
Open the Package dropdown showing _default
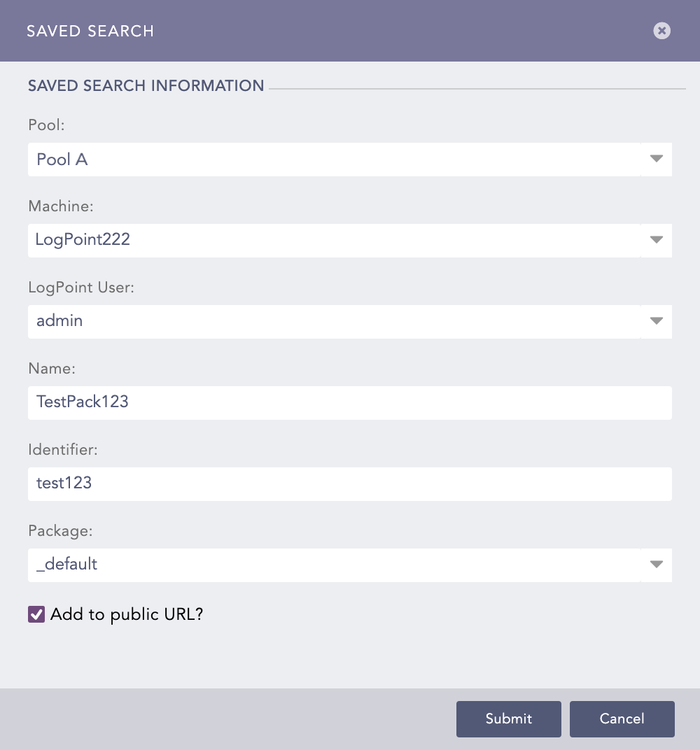[350, 565]
